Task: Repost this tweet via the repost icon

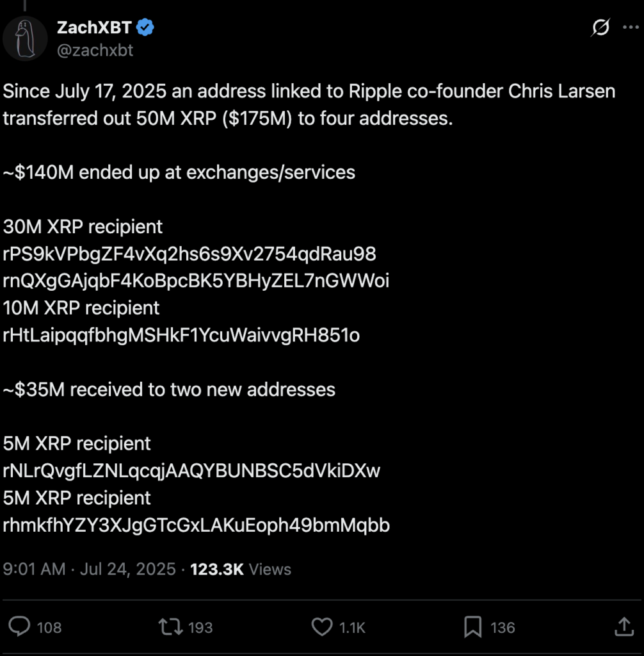Action: click(x=170, y=627)
